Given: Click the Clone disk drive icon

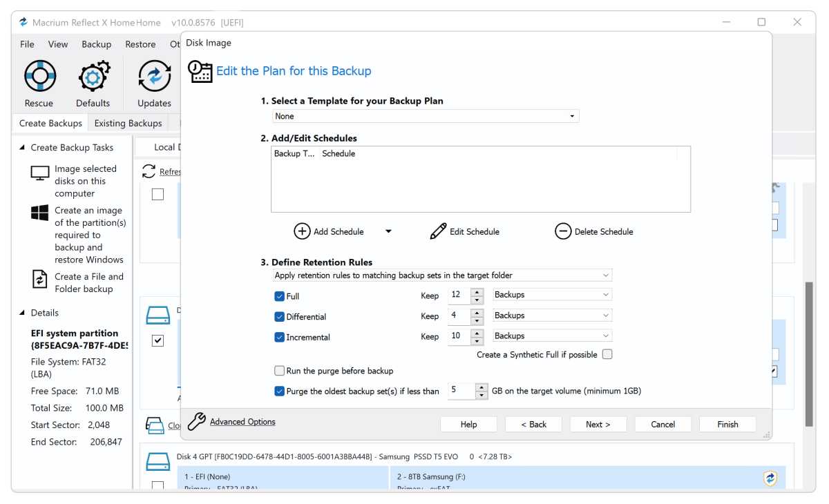Looking at the screenshot, I should [x=155, y=425].
